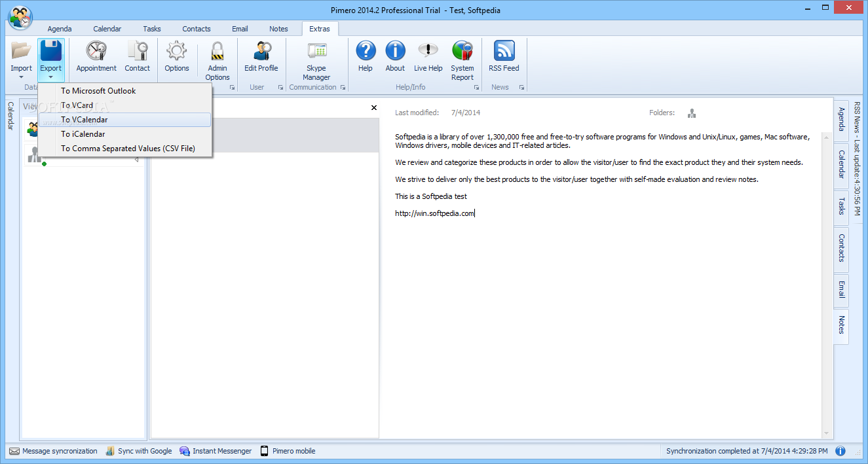Image resolution: width=868 pixels, height=464 pixels.
Task: Start Live Help chat
Action: (x=428, y=57)
